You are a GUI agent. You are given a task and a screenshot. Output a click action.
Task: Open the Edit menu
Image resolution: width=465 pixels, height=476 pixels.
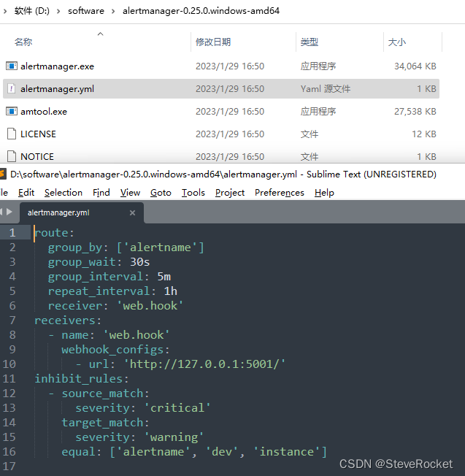pos(26,193)
